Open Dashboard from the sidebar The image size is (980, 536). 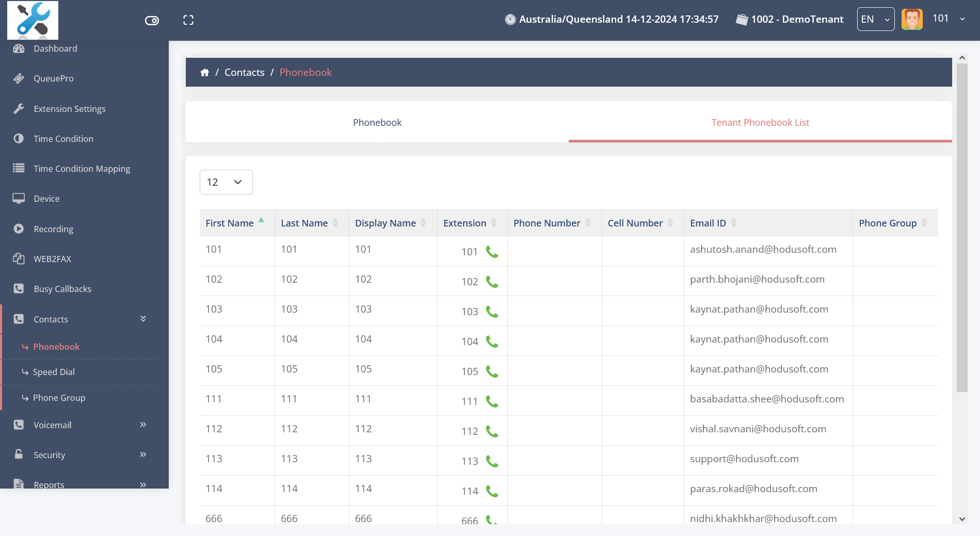point(55,48)
